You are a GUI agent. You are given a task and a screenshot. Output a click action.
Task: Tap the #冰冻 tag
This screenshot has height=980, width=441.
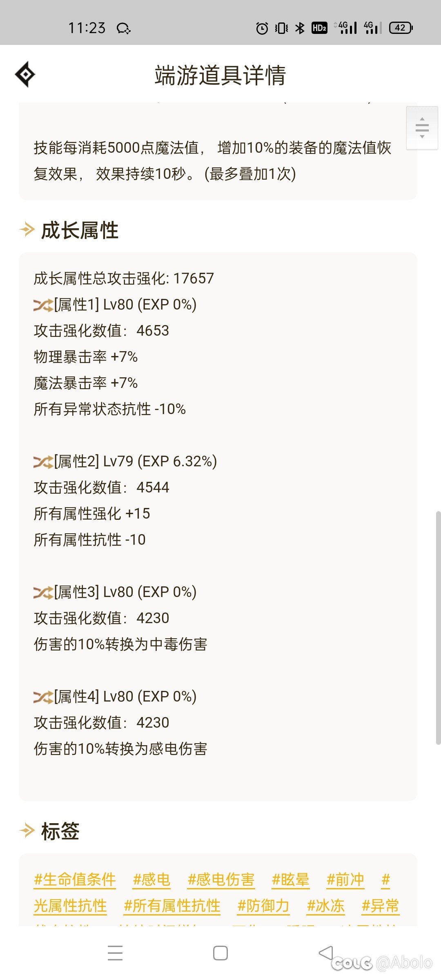[x=326, y=906]
